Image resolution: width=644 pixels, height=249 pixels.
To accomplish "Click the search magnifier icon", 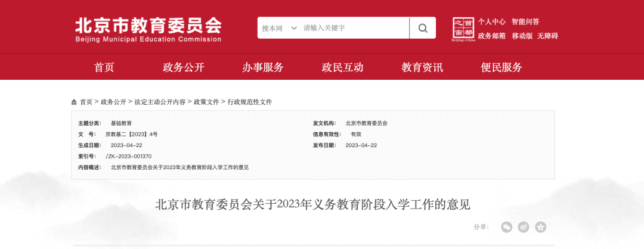I will coord(423,28).
